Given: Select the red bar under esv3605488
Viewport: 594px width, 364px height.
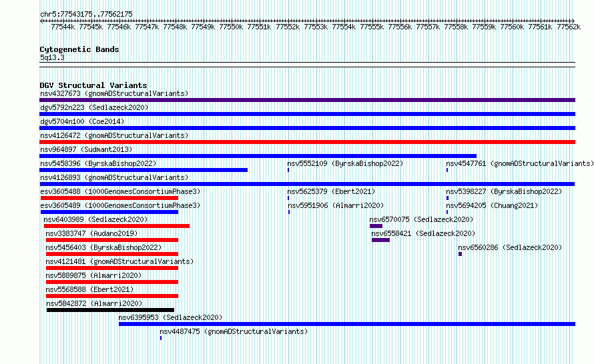Looking at the screenshot, I should point(109,198).
